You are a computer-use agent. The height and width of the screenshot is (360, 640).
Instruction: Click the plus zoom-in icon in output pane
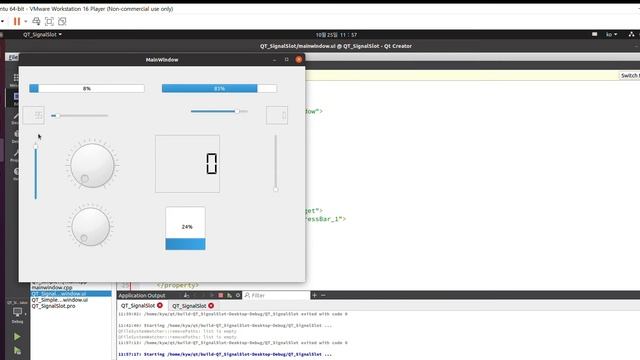tap(314, 295)
